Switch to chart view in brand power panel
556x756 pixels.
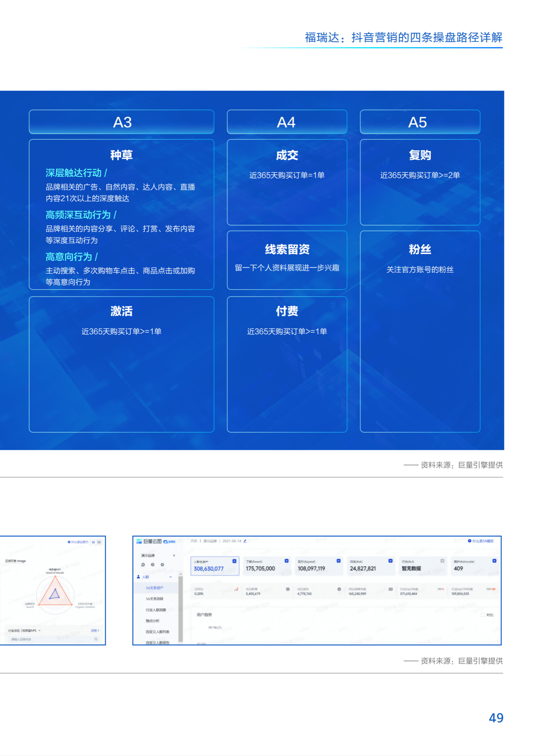click(93, 542)
